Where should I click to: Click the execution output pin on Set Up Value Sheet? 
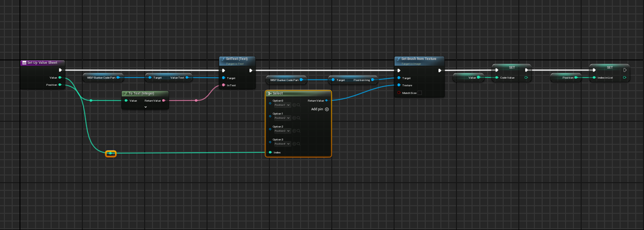[60, 70]
